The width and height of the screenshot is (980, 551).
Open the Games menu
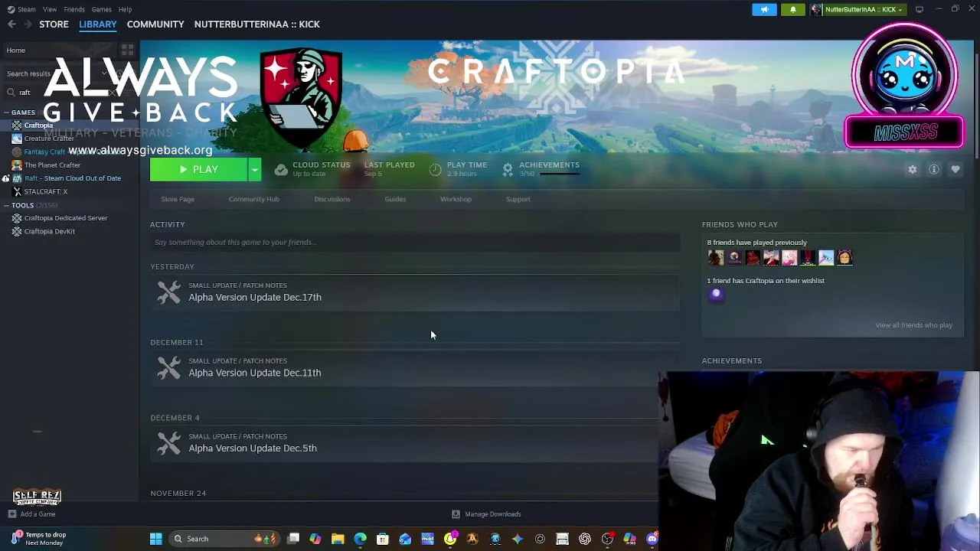(101, 9)
